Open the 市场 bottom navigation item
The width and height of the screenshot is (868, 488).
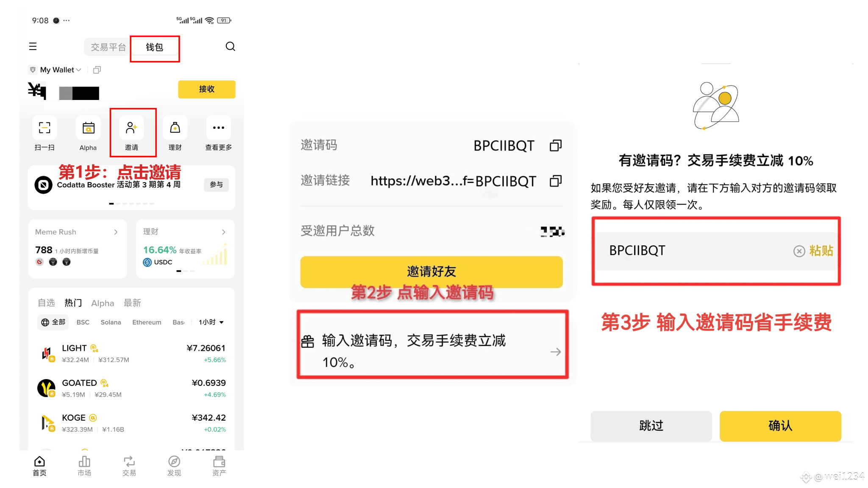pos(84,466)
